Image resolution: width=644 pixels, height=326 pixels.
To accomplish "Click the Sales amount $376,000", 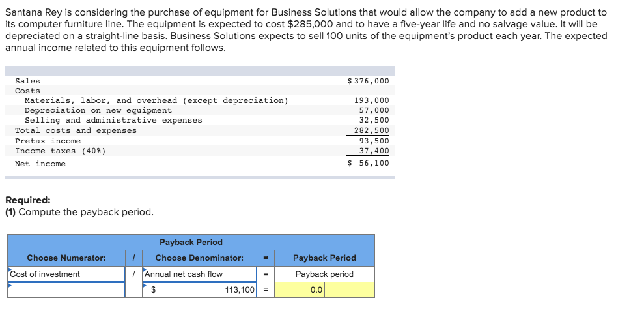I will pyautogui.click(x=368, y=81).
